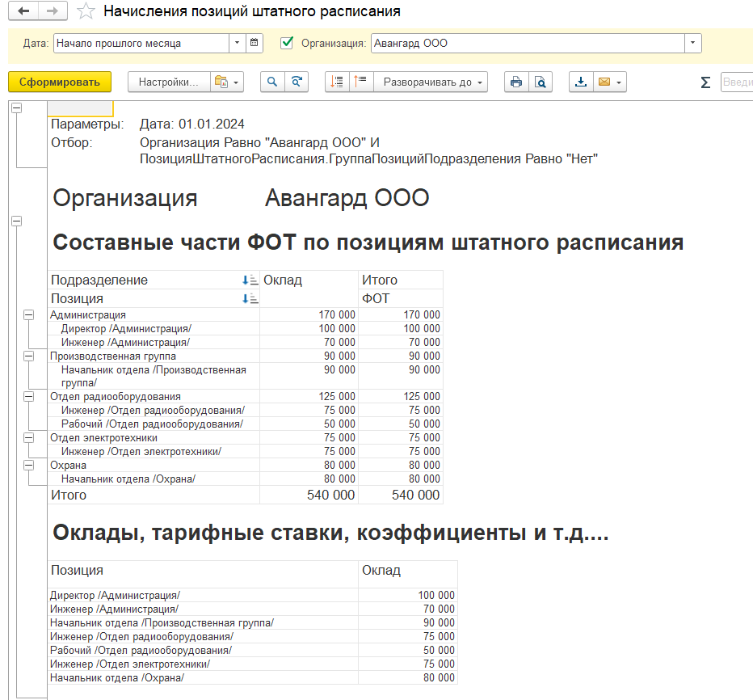Select Дата: 01.01.2024 parameter text
This screenshot has width=753, height=700.
click(192, 124)
